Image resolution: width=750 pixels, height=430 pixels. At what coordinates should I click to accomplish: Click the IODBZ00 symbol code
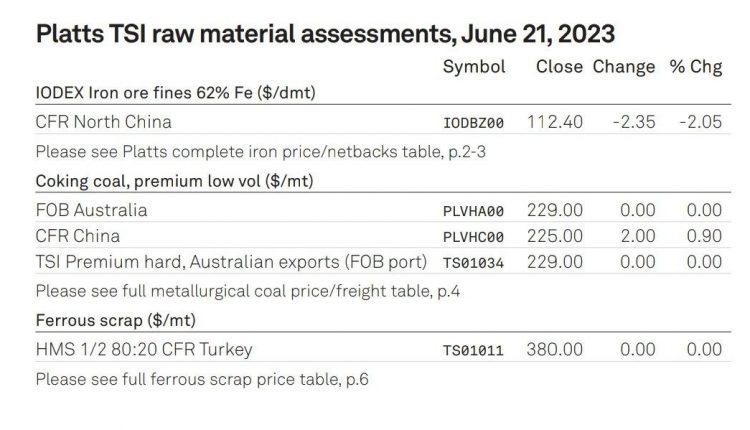pyautogui.click(x=473, y=123)
